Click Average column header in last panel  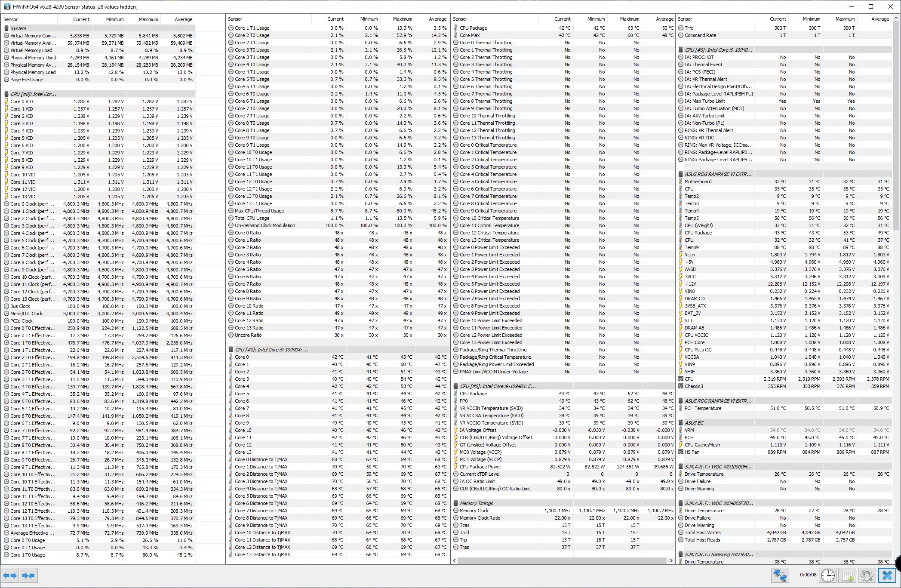click(879, 19)
